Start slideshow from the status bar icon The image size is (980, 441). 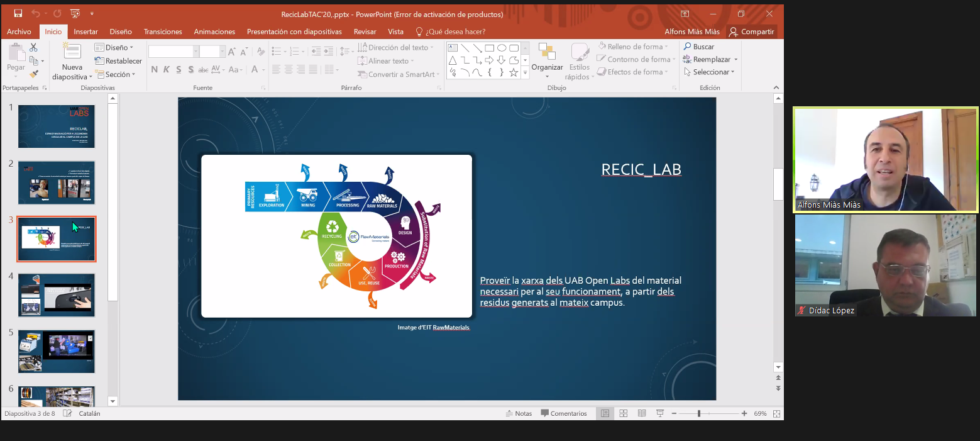(660, 413)
